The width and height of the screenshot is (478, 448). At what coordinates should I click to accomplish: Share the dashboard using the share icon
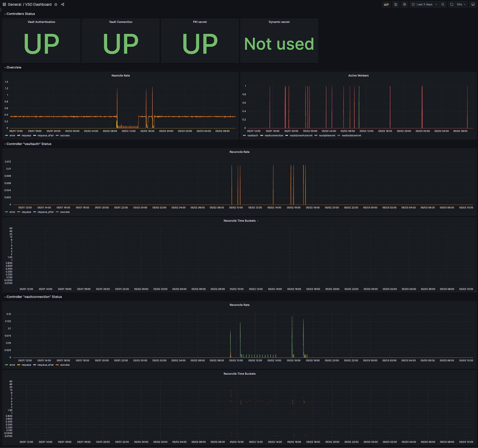[x=63, y=4]
